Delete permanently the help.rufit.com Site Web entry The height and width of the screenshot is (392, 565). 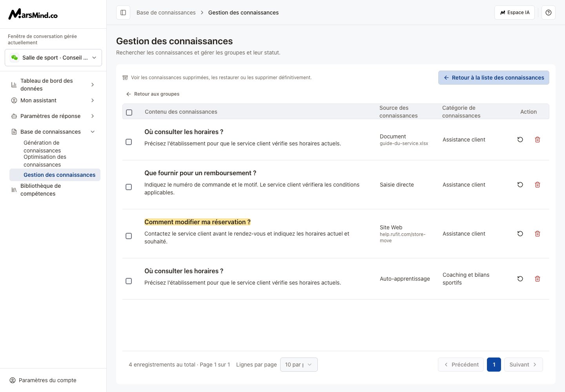click(538, 234)
